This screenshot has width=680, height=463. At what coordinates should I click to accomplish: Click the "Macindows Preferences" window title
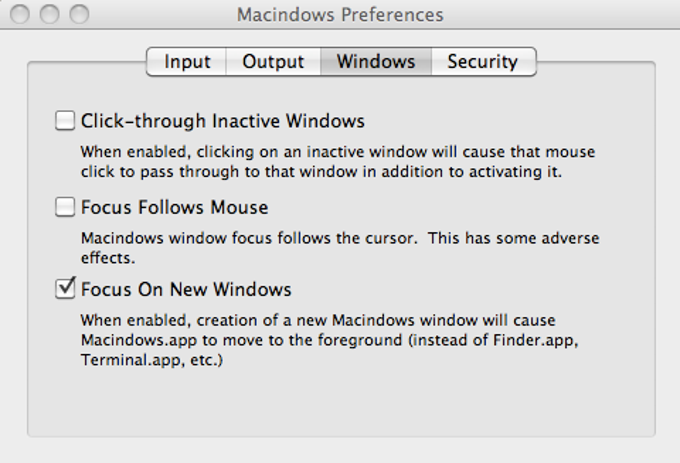(x=340, y=15)
